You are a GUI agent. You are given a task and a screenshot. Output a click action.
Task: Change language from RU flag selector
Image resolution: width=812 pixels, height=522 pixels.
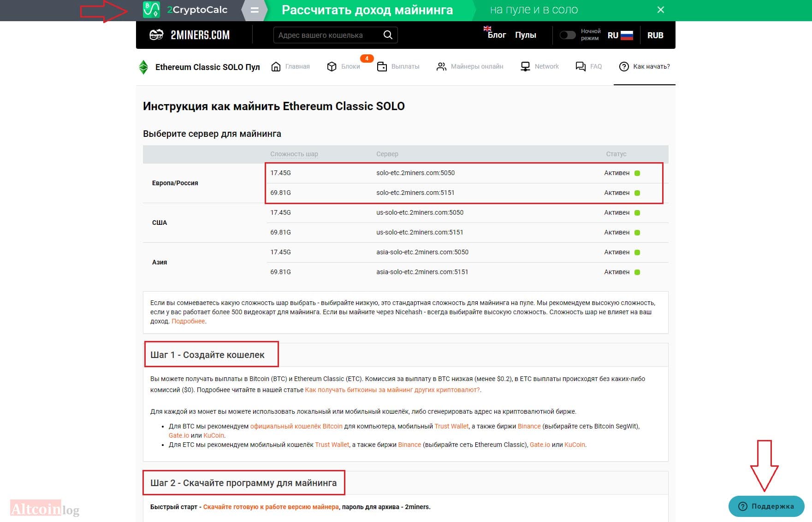click(620, 35)
